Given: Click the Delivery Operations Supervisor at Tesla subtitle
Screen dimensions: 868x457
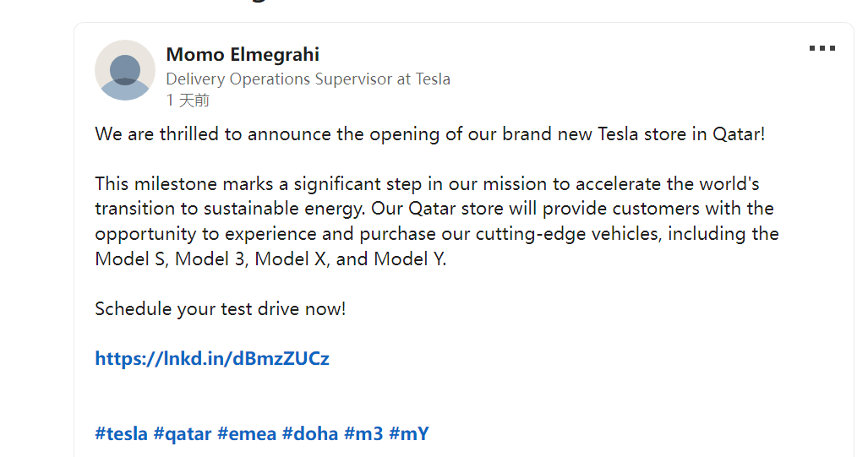Looking at the screenshot, I should [x=308, y=79].
